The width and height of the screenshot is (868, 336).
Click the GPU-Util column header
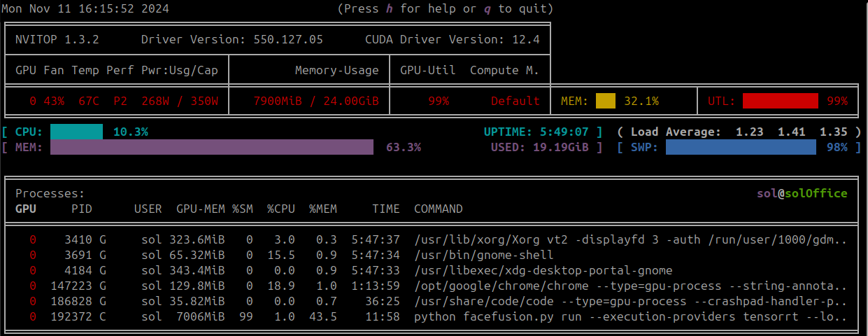coord(428,71)
